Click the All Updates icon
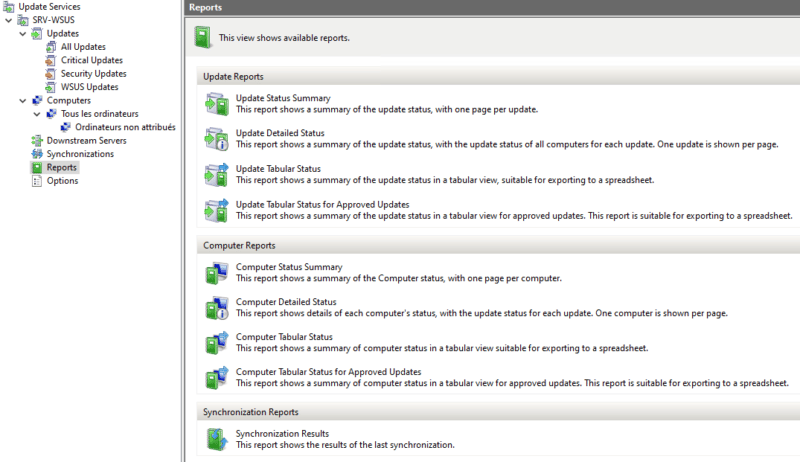This screenshot has height=462, width=800. click(51, 47)
